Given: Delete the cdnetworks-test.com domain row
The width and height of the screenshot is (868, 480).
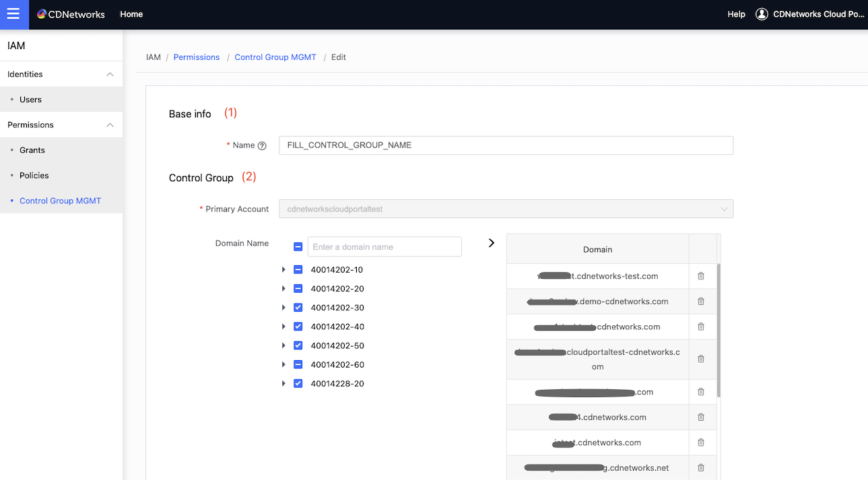Looking at the screenshot, I should pyautogui.click(x=700, y=276).
